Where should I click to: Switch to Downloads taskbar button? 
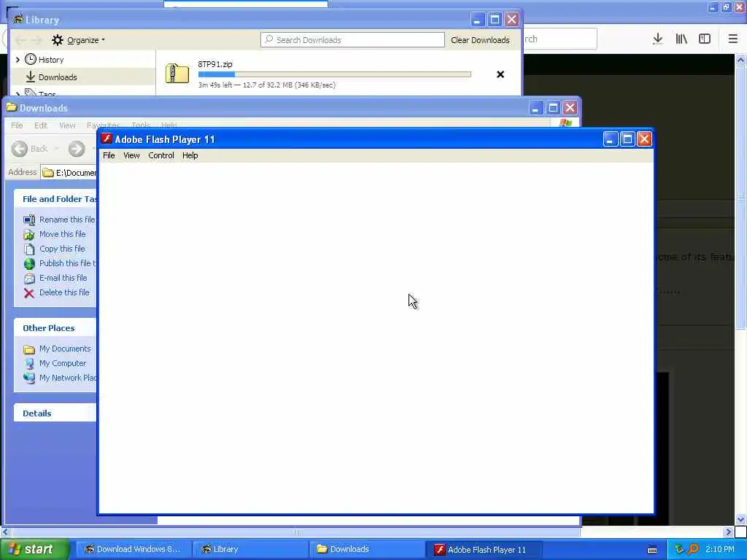tap(368, 550)
